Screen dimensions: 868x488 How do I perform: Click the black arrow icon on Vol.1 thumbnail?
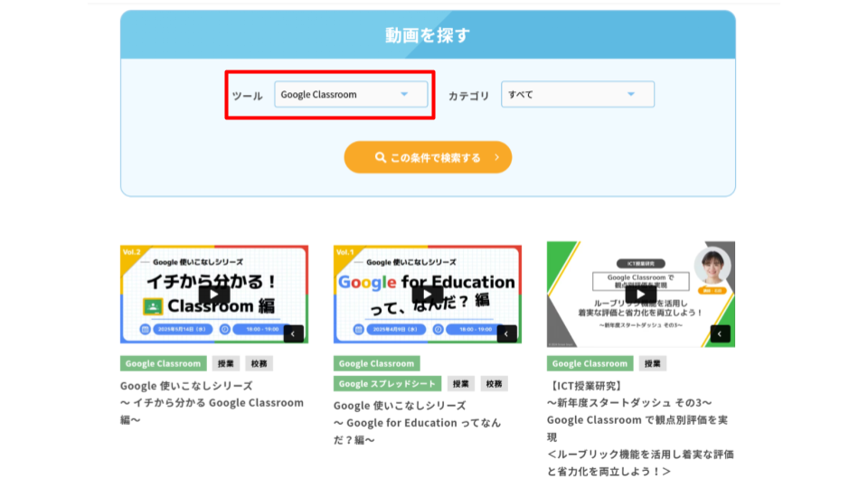[x=507, y=334]
